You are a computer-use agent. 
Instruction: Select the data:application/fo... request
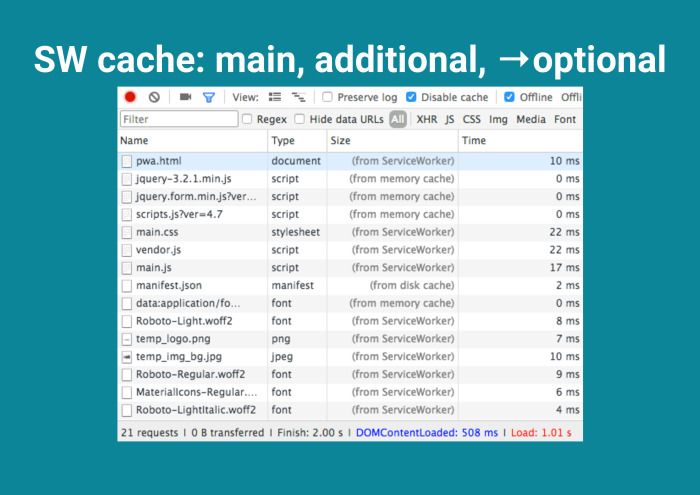(x=350, y=304)
